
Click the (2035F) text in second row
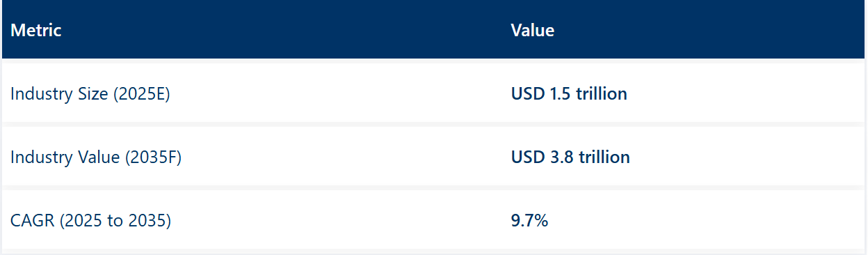point(153,157)
